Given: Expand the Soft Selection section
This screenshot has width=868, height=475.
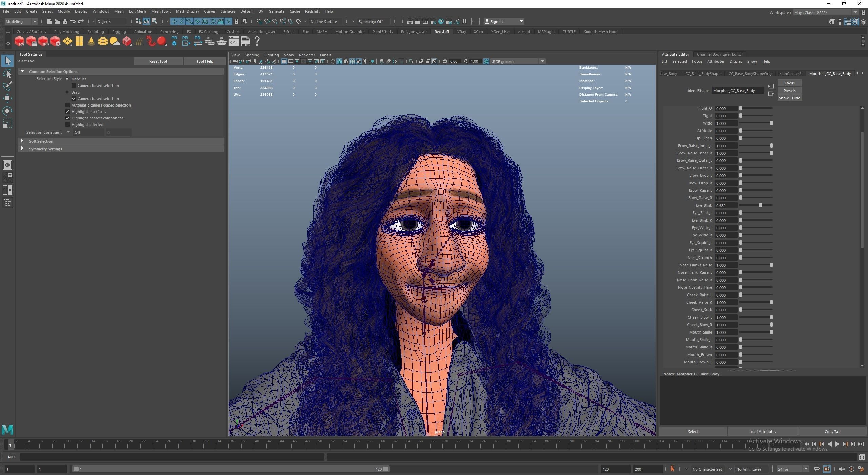Looking at the screenshot, I should (x=22, y=141).
